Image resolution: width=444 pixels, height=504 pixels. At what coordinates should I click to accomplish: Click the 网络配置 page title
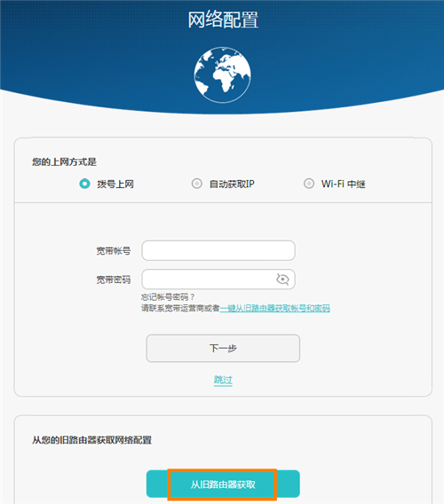(x=223, y=20)
